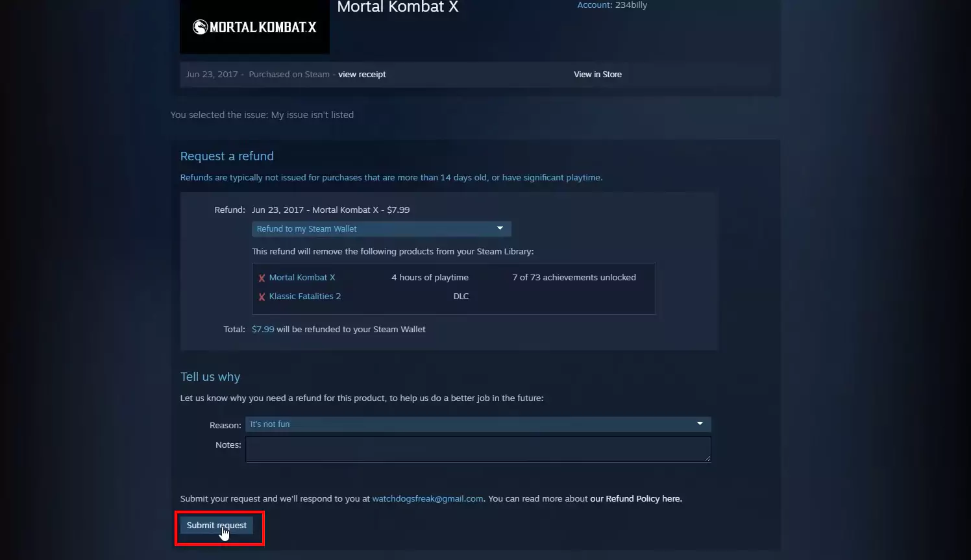Open our Refund Policy here link
971x560 pixels.
[x=635, y=499]
